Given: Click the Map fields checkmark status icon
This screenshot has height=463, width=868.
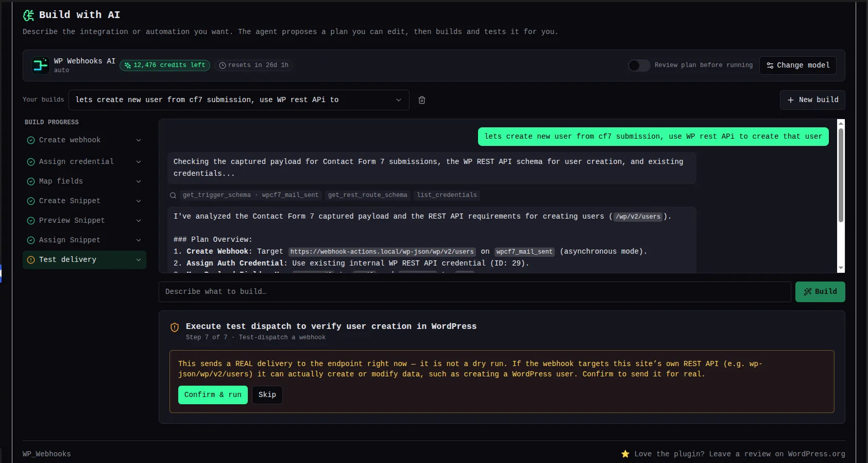Looking at the screenshot, I should [x=31, y=181].
